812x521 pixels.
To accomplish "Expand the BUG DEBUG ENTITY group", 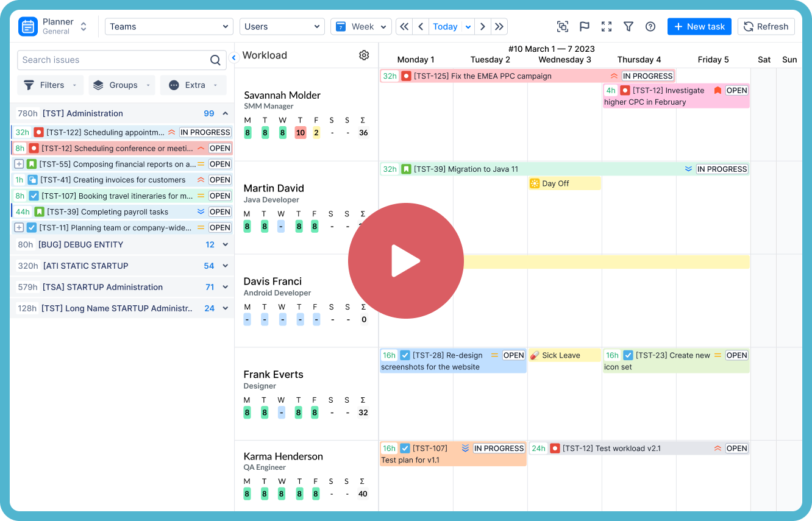I will [x=225, y=245].
